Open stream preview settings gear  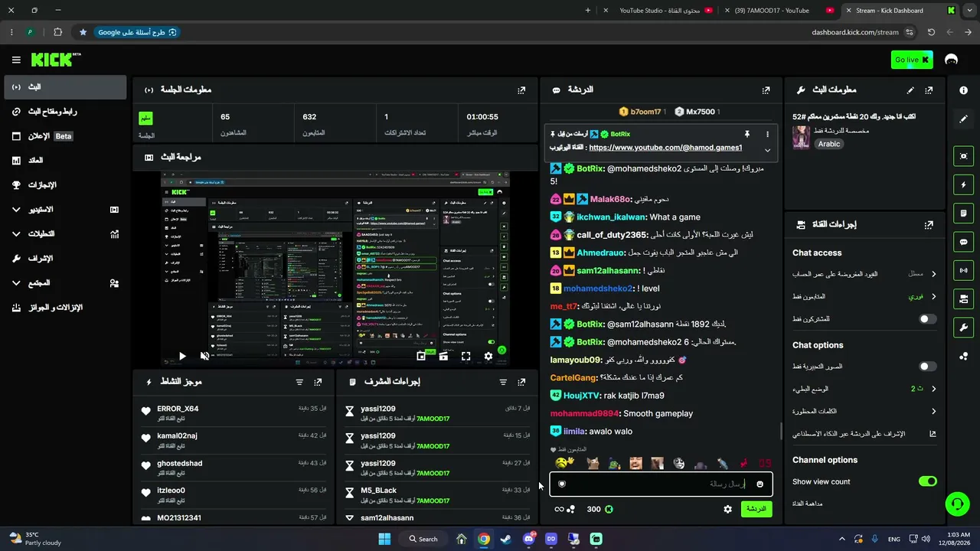coord(488,356)
